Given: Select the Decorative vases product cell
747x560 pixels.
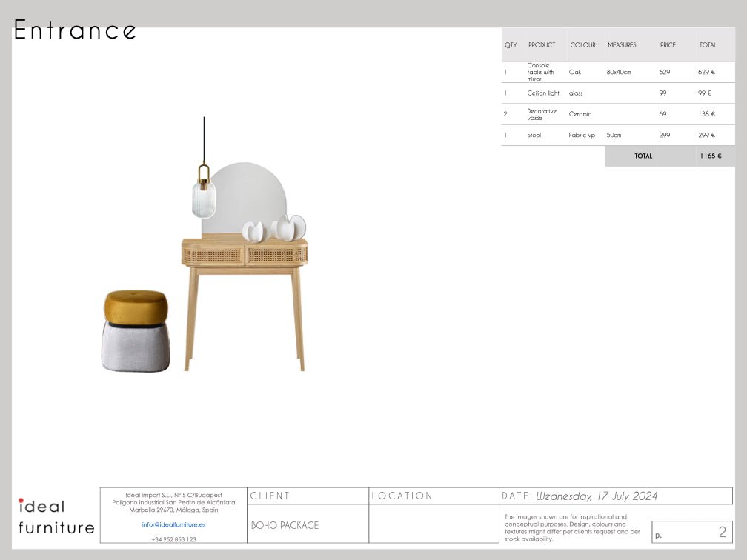Looking at the screenshot, I should (542, 114).
